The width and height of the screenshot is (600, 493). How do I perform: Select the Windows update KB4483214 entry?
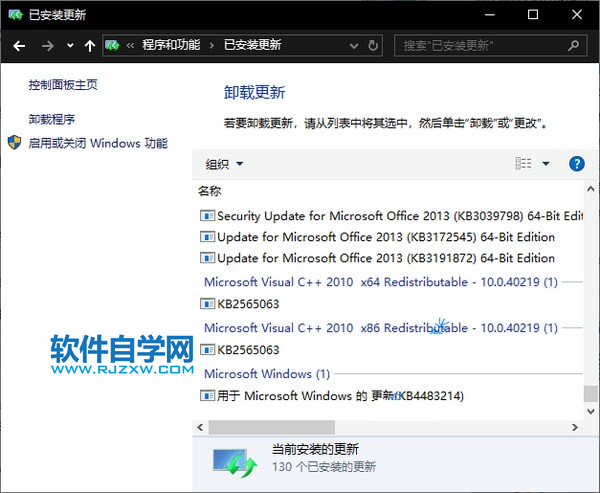pos(332,395)
